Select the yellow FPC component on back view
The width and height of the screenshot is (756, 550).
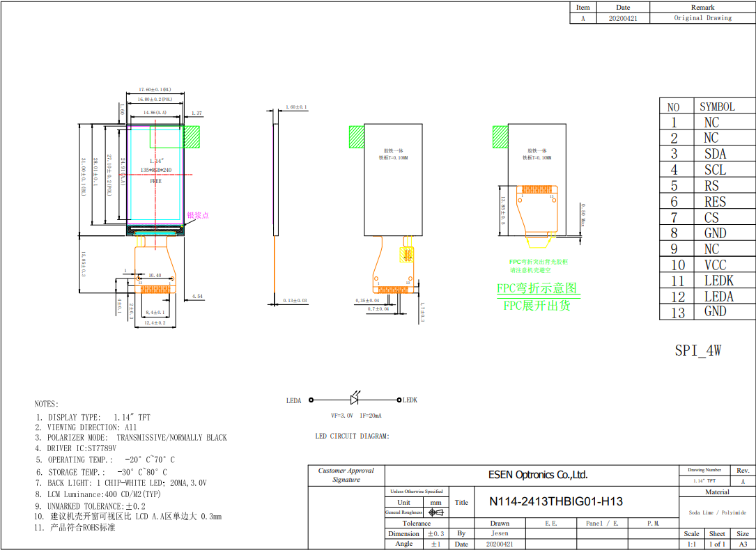click(x=406, y=256)
